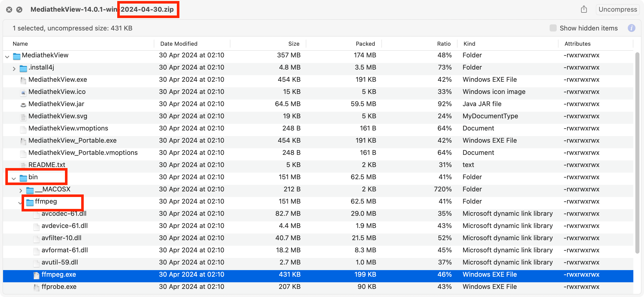Click the 59.5 MB packed cell
This screenshot has width=644, height=297.
(363, 104)
